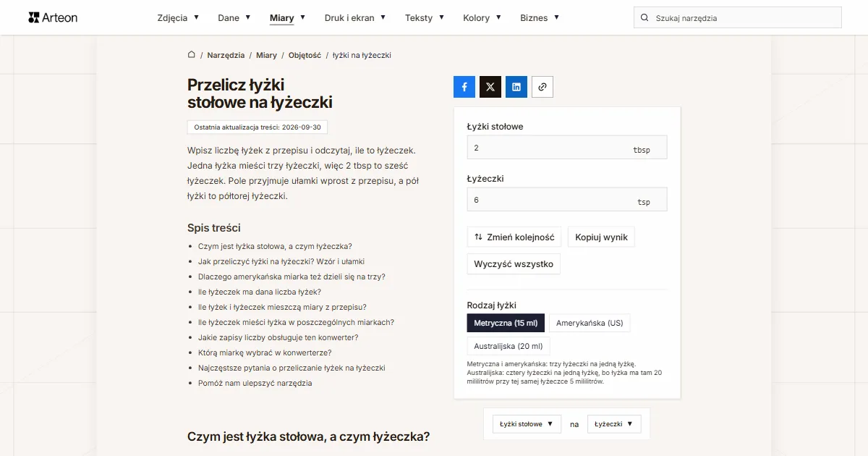Open 'Pomóż nam ulepszyć narzędzia' link
868x456 pixels.
click(255, 383)
